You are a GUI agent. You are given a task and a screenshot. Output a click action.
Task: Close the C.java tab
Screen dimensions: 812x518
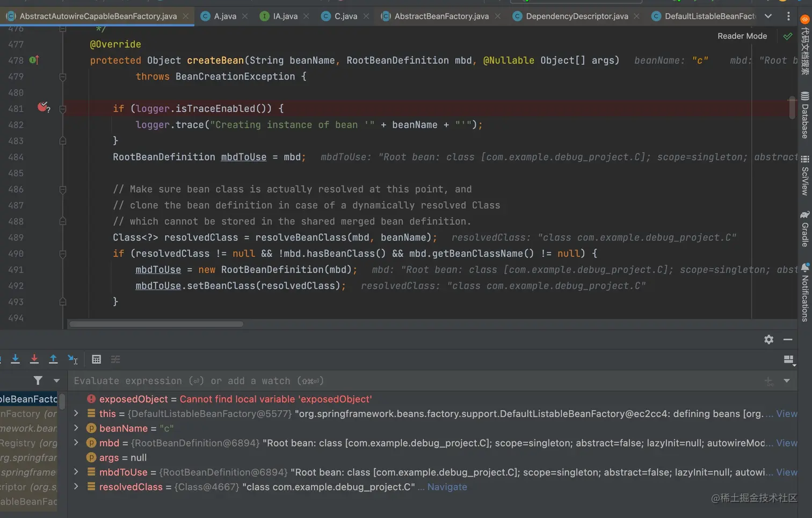366,16
